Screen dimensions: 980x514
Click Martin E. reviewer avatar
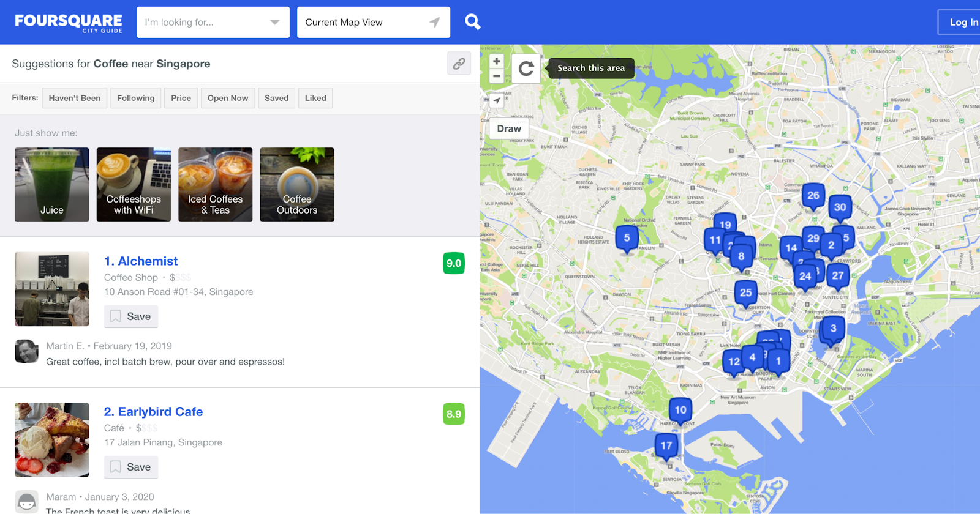point(26,351)
